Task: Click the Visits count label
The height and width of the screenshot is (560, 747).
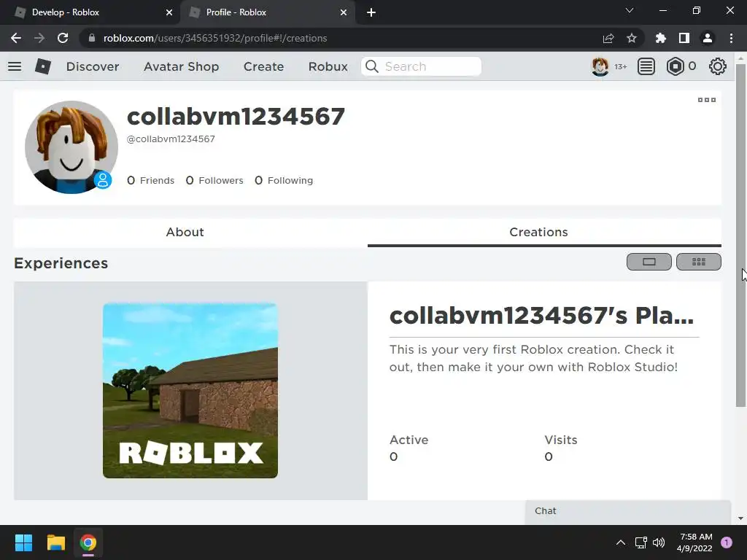Action: [561, 440]
